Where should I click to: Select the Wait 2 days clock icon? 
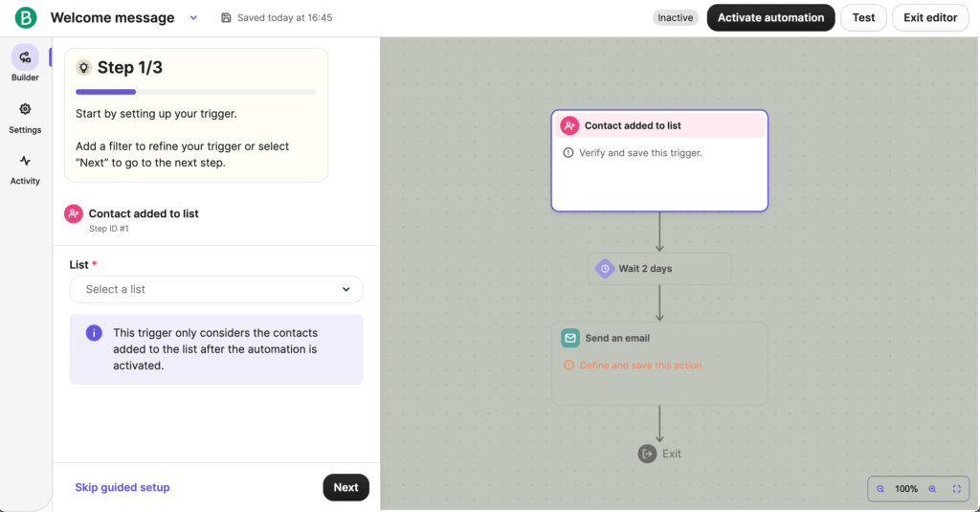click(x=605, y=269)
